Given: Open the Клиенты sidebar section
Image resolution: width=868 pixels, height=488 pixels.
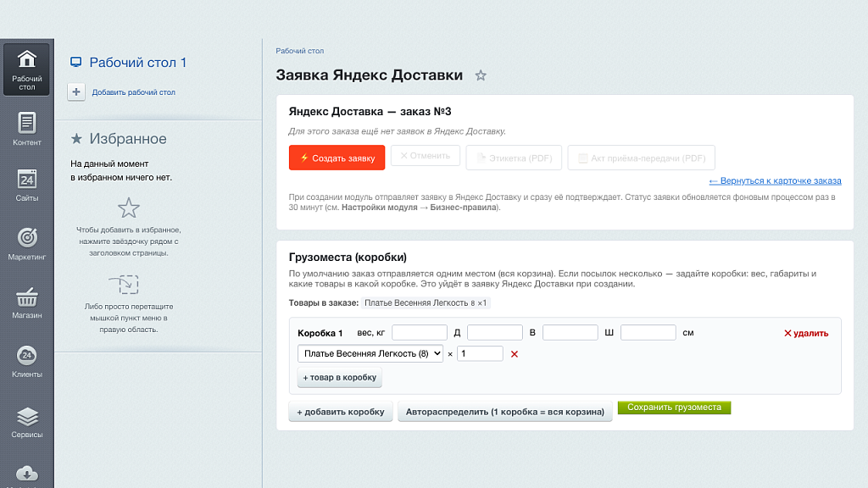Looking at the screenshot, I should click(x=26, y=361).
